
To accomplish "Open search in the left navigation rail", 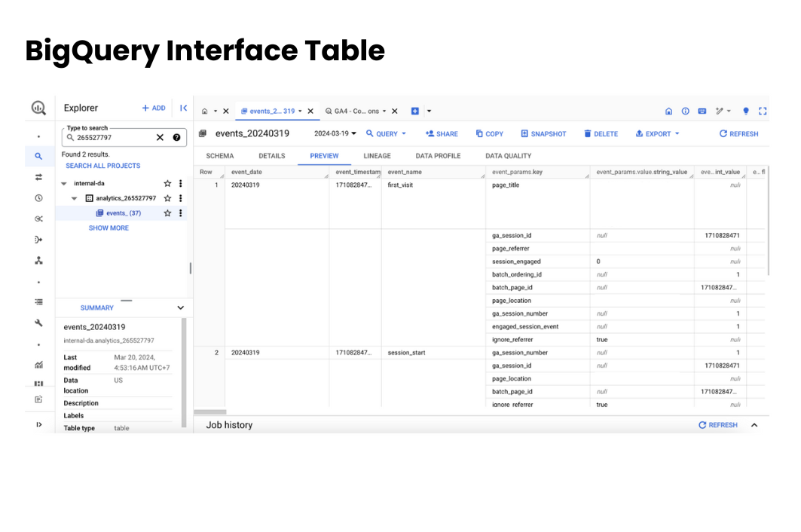I will click(x=38, y=157).
